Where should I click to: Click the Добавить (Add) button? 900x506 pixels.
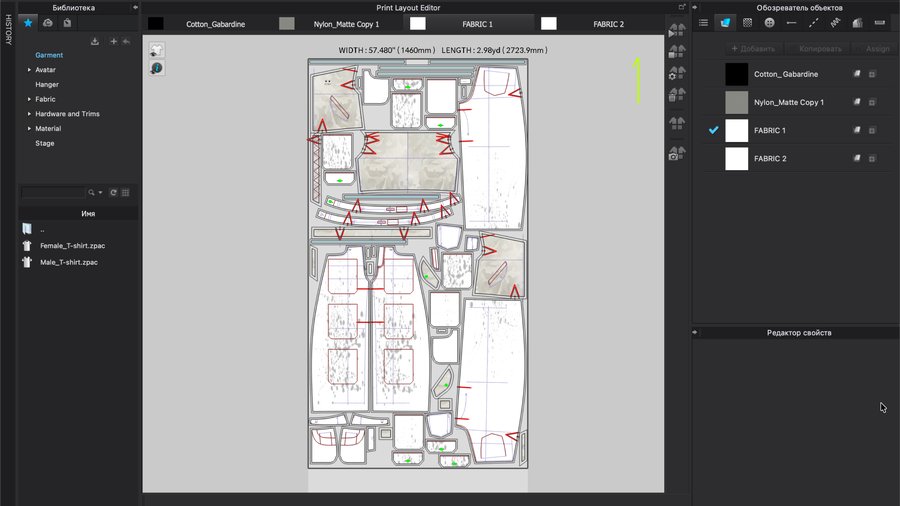click(x=753, y=48)
